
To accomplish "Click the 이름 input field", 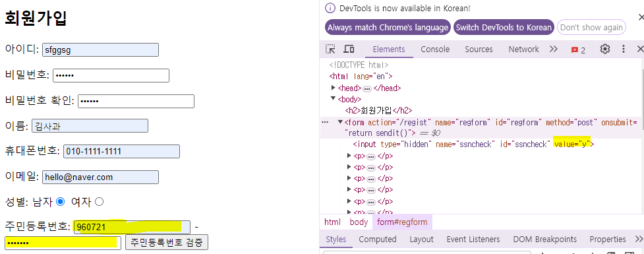I will pos(90,126).
